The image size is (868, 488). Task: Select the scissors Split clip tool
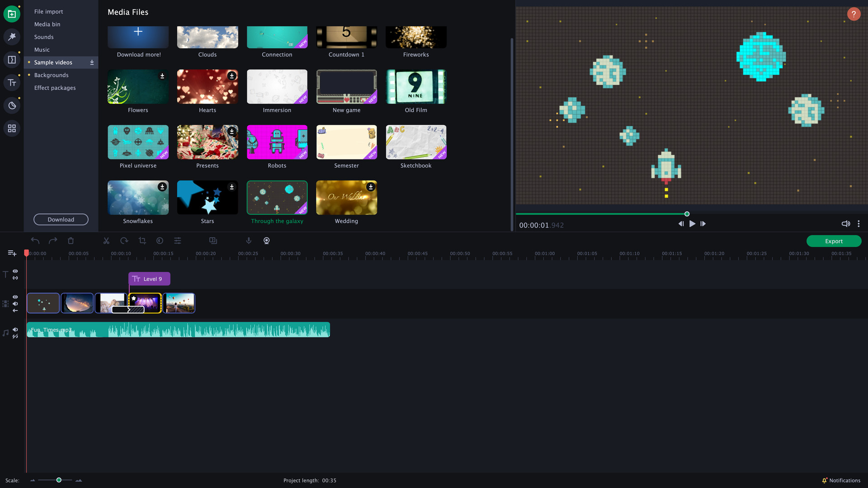(x=106, y=240)
